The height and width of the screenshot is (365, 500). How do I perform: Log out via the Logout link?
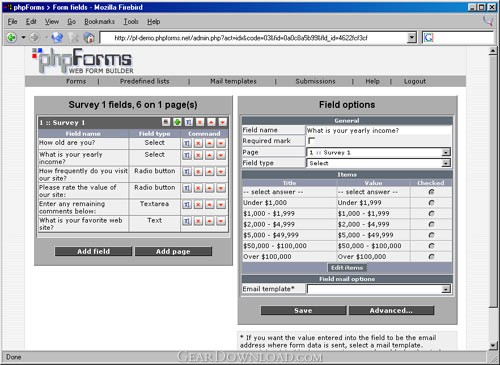[x=415, y=81]
